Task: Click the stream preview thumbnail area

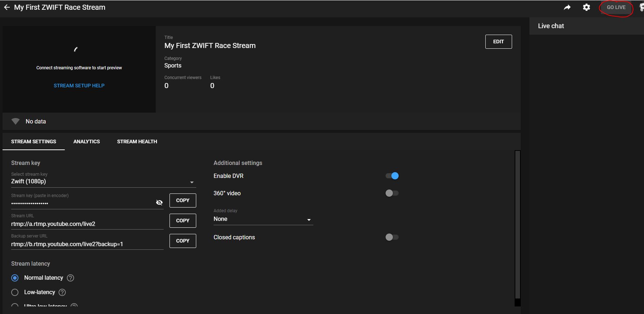Action: coord(79,69)
